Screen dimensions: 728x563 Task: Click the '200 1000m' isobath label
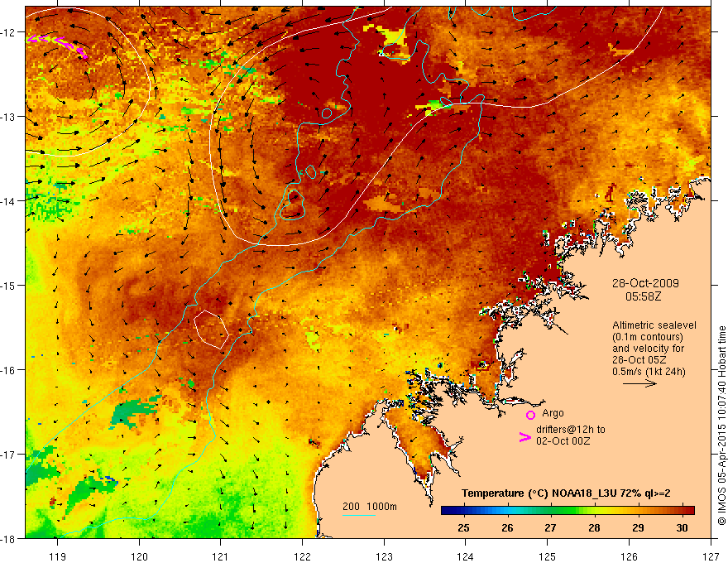click(370, 507)
